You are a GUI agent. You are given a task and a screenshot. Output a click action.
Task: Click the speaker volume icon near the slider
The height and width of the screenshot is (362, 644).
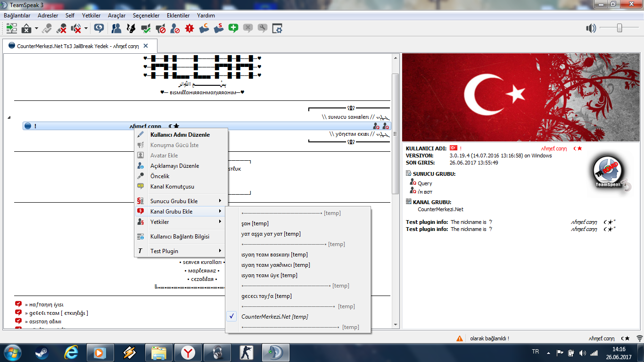coord(591,28)
